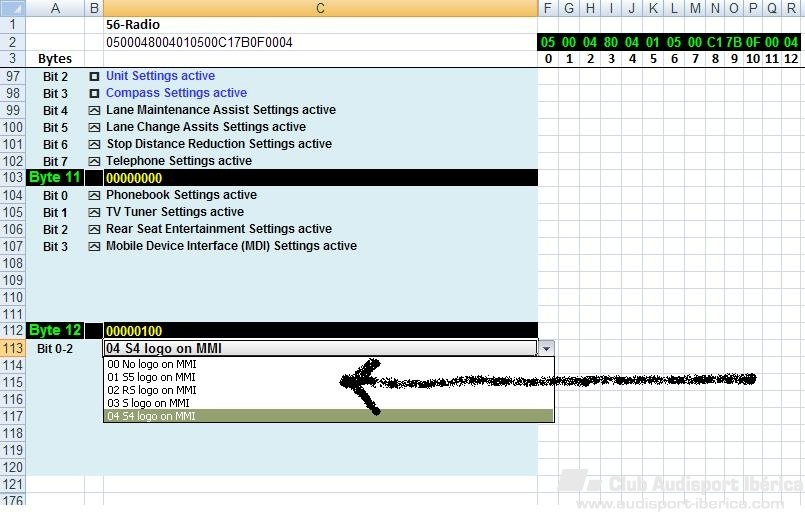
Task: Click row 113 header
Action: tap(12, 348)
